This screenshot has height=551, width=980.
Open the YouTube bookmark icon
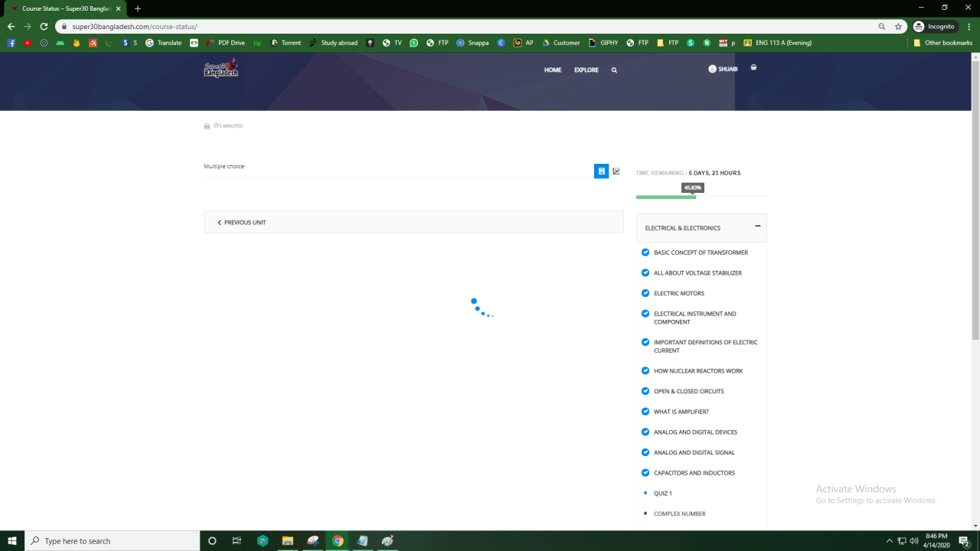click(x=28, y=43)
